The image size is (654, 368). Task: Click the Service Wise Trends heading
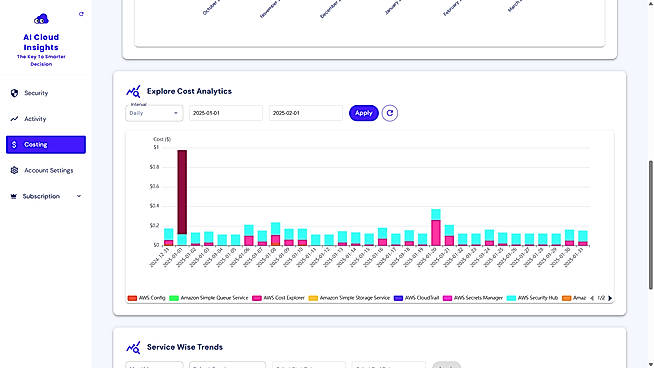(185, 347)
